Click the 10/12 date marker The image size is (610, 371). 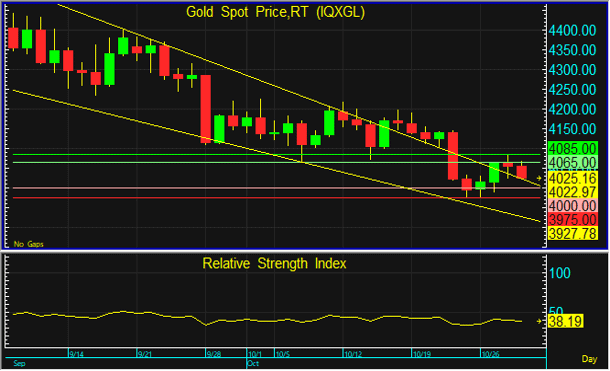pos(353,354)
